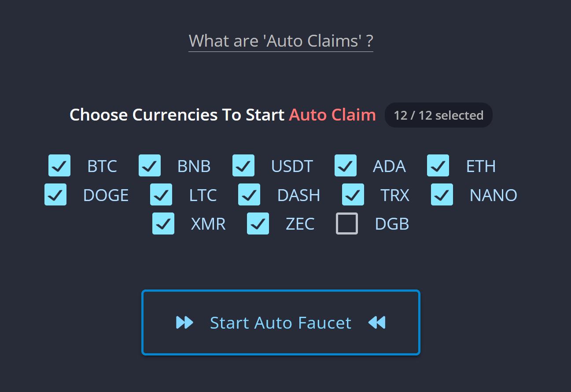Click the rewind icon on Start Auto Faucet
571x392 pixels.
(377, 322)
